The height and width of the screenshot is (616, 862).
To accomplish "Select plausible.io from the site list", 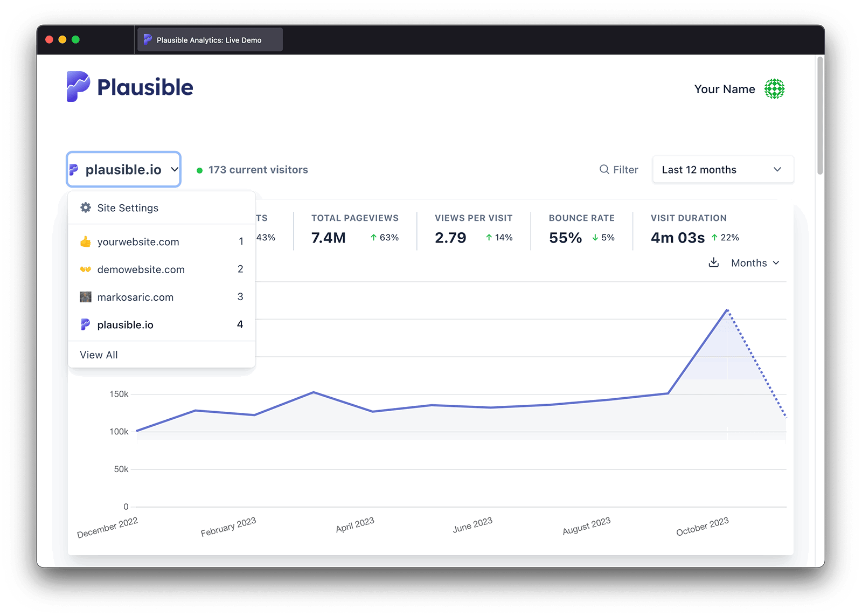I will tap(125, 325).
